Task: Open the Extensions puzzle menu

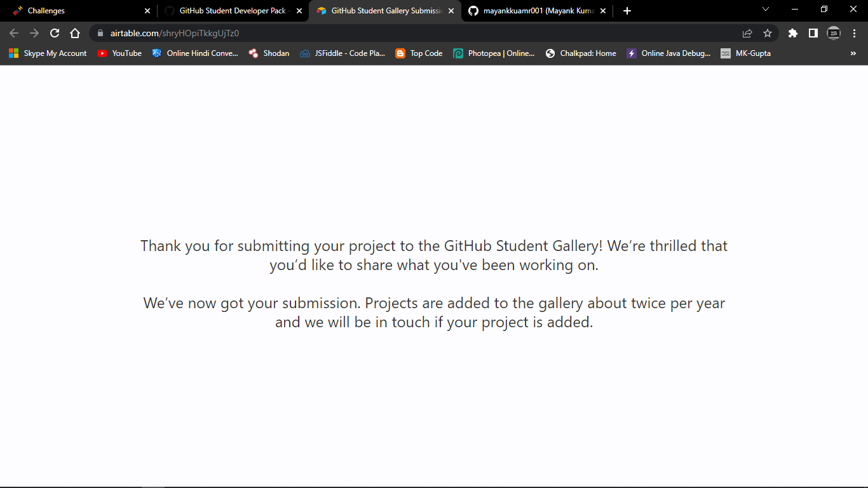Action: pyautogui.click(x=792, y=33)
